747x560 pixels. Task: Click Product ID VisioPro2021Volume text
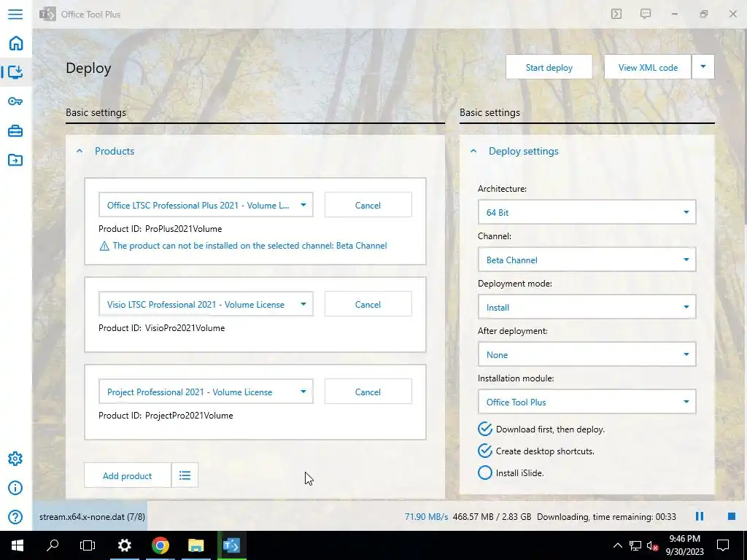pyautogui.click(x=161, y=327)
